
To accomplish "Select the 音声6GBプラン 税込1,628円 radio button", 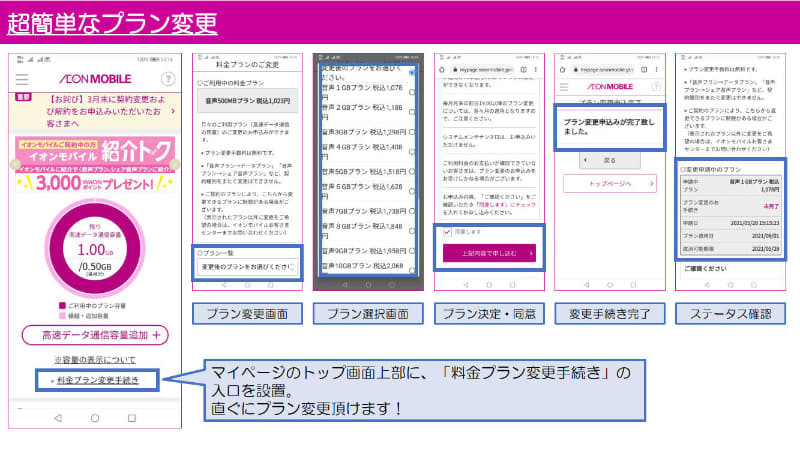I will [412, 191].
